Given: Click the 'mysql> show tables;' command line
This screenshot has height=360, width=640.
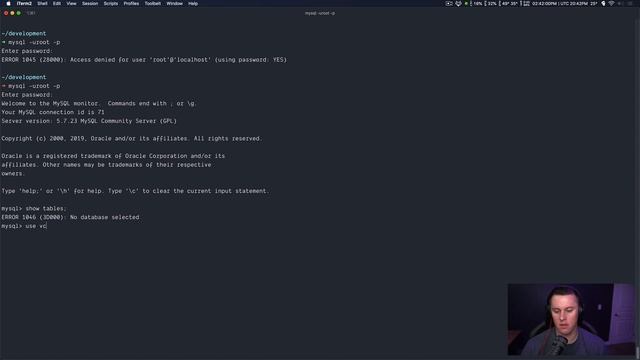Looking at the screenshot, I should click(x=33, y=209).
